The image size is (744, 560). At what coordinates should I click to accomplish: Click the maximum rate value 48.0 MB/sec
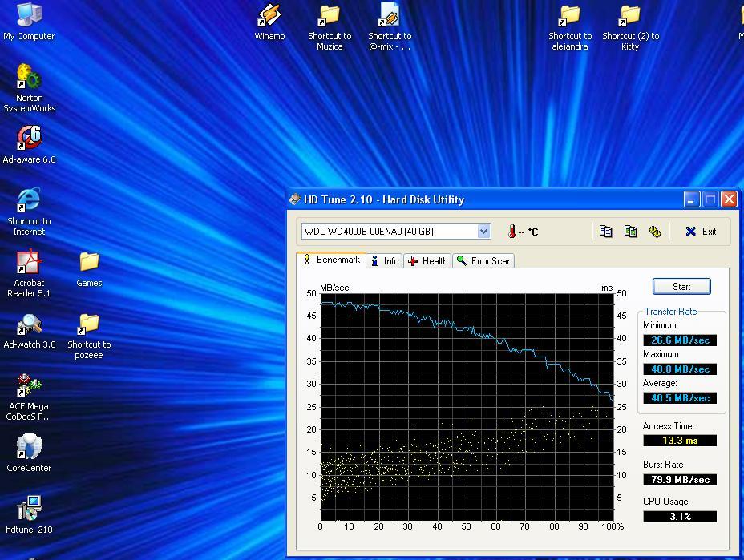[680, 369]
